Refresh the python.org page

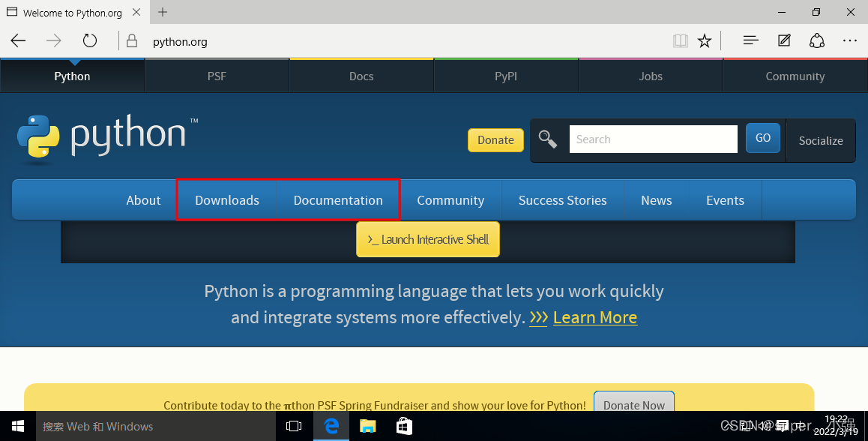point(90,40)
